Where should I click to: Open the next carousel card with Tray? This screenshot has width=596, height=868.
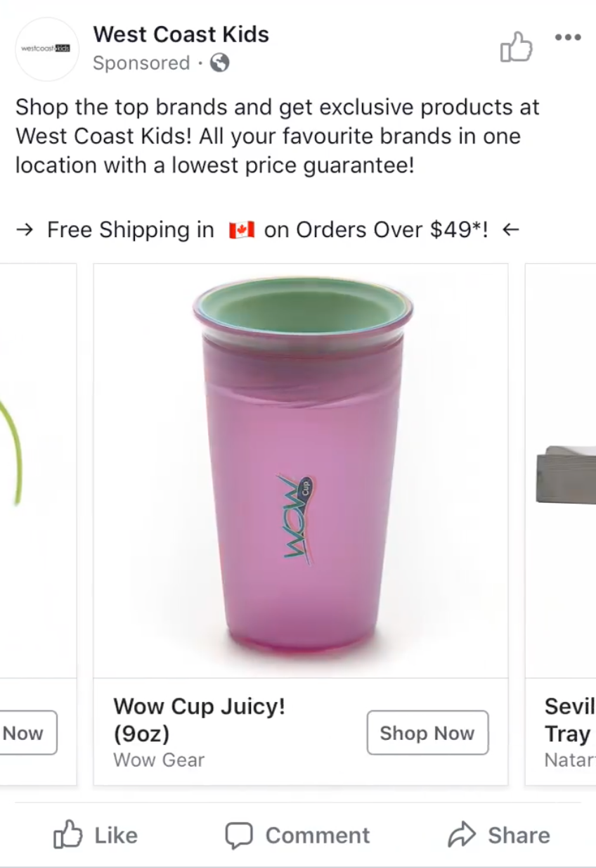pos(561,524)
